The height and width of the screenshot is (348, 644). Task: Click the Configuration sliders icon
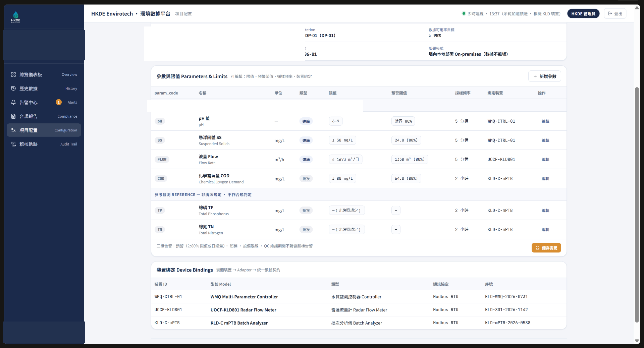coord(13,130)
